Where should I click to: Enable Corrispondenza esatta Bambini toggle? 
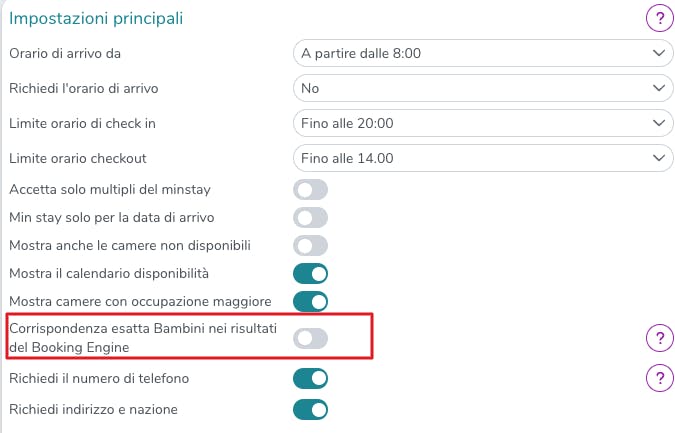pos(310,338)
